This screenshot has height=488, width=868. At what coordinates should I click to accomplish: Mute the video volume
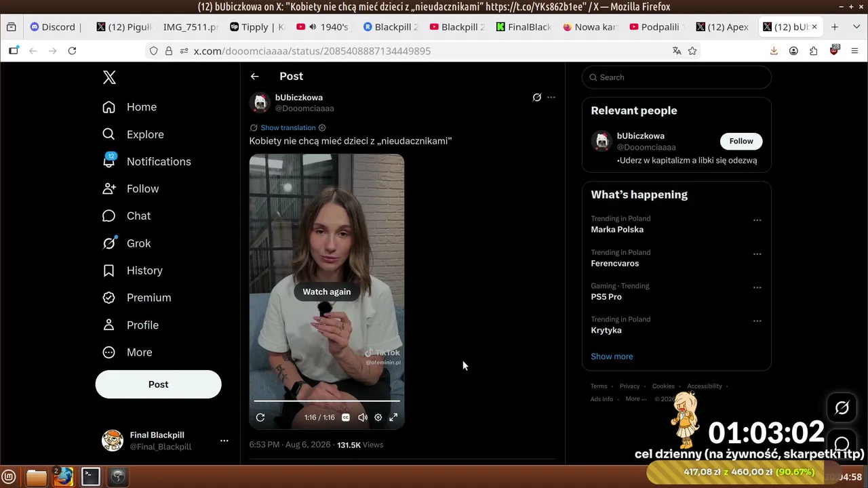[x=363, y=418]
